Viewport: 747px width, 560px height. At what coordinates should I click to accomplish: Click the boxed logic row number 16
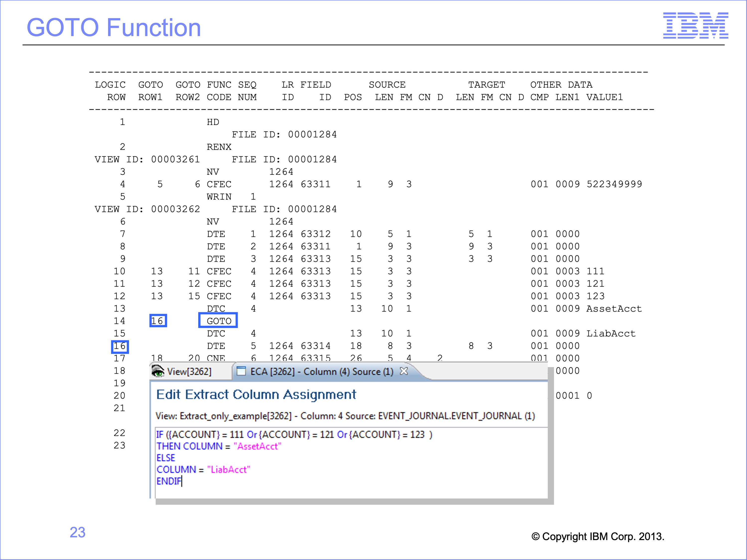(120, 346)
